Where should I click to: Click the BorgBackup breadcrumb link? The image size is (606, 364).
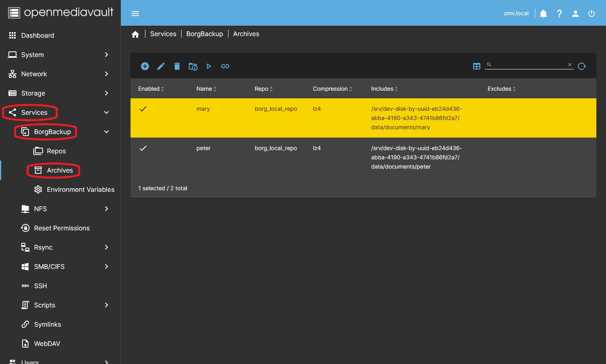pos(204,34)
